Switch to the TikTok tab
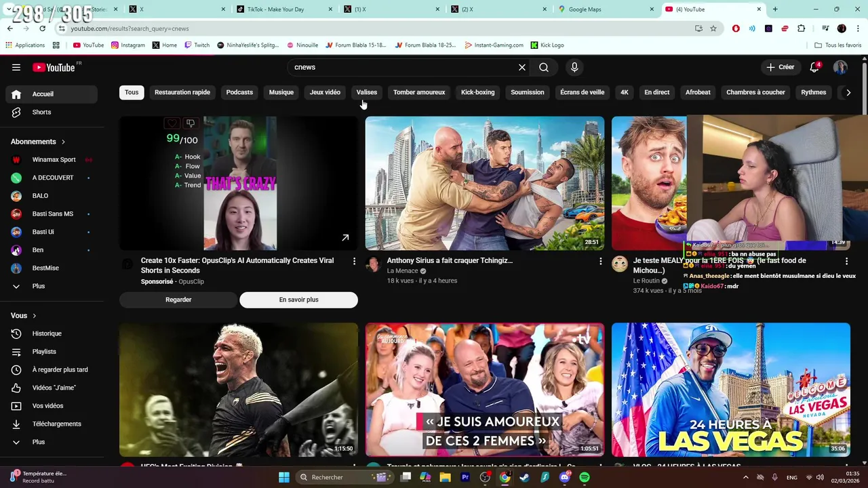 click(x=284, y=9)
